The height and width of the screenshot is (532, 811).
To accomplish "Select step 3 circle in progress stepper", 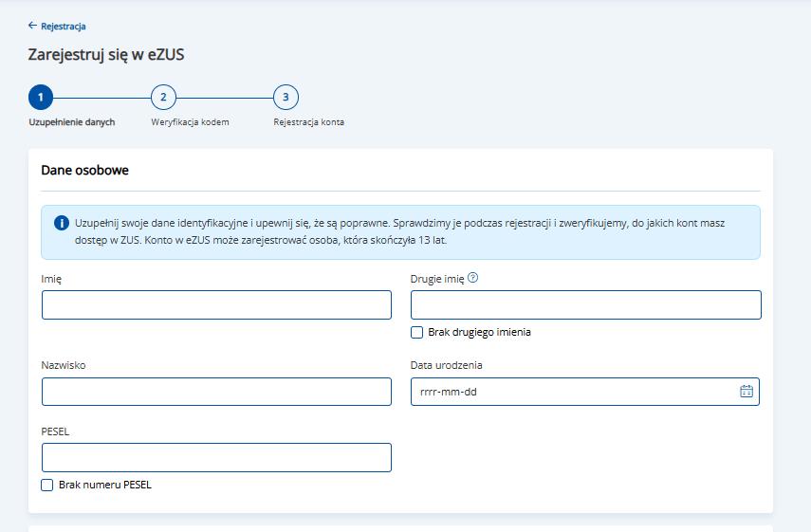I will coord(286,97).
